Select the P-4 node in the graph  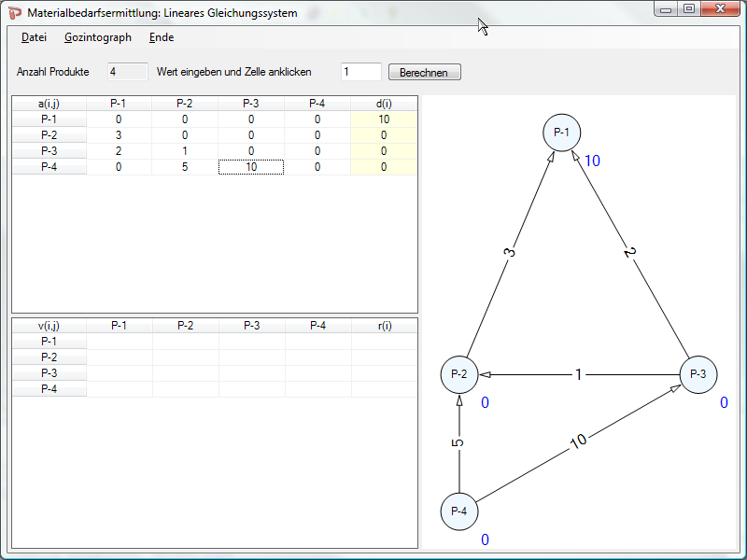(x=458, y=511)
